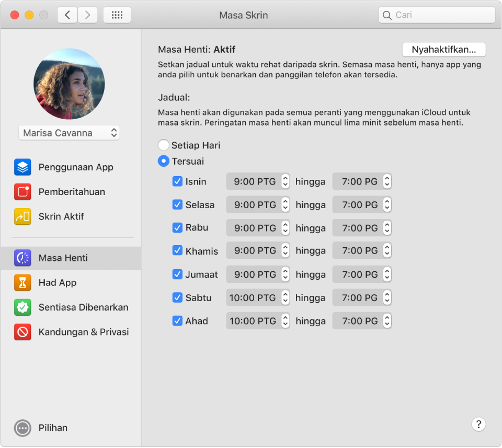Disable the Jumaat checkbox
Screen dimensions: 502x448
[x=177, y=274]
